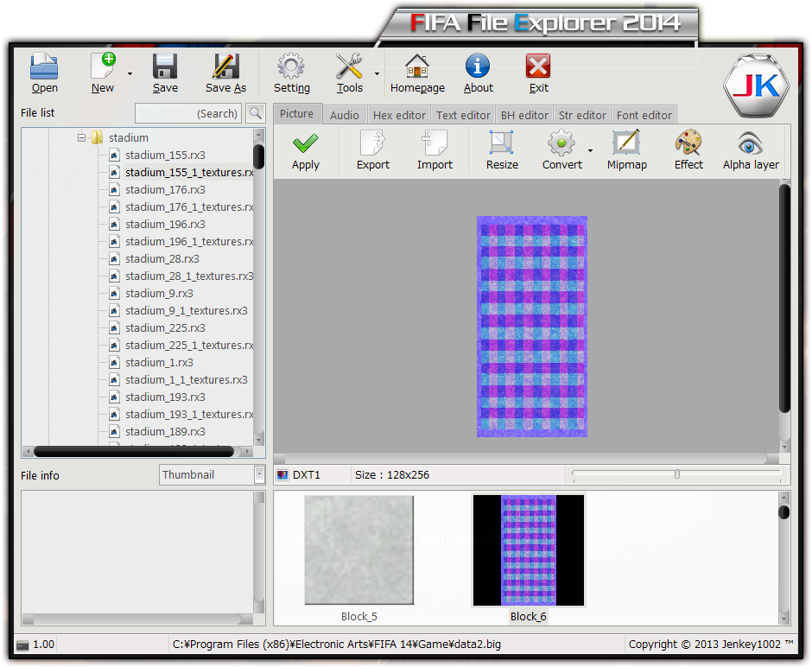Switch to the Picture tab
Screen dimensions: 812x667
pyautogui.click(x=297, y=114)
